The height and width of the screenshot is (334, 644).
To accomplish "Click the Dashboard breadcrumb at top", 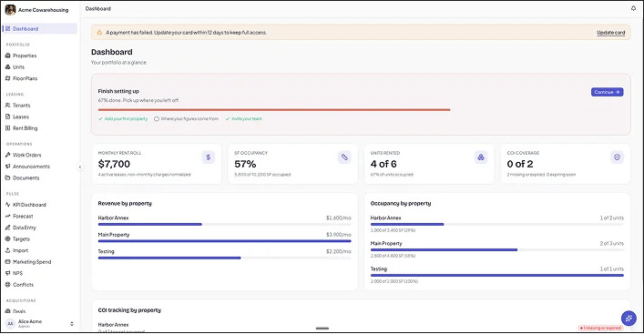I will tap(97, 8).
